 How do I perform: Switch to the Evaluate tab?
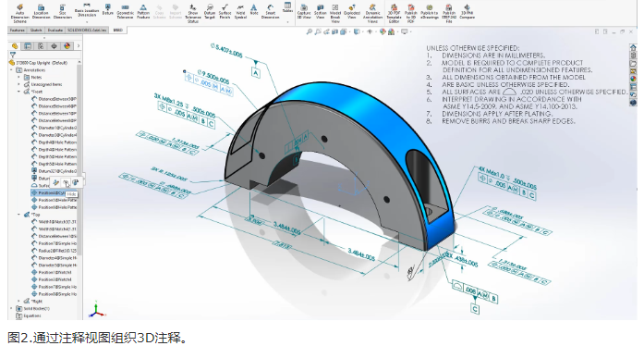click(55, 30)
